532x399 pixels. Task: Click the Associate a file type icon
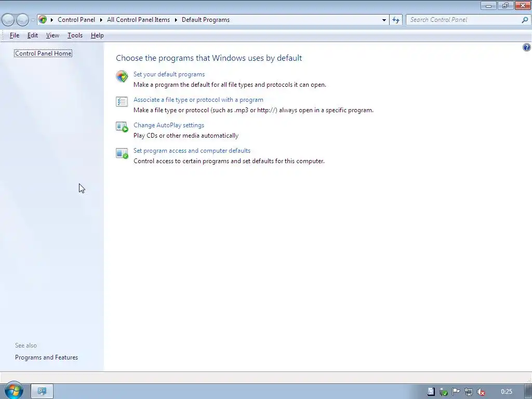tap(122, 101)
